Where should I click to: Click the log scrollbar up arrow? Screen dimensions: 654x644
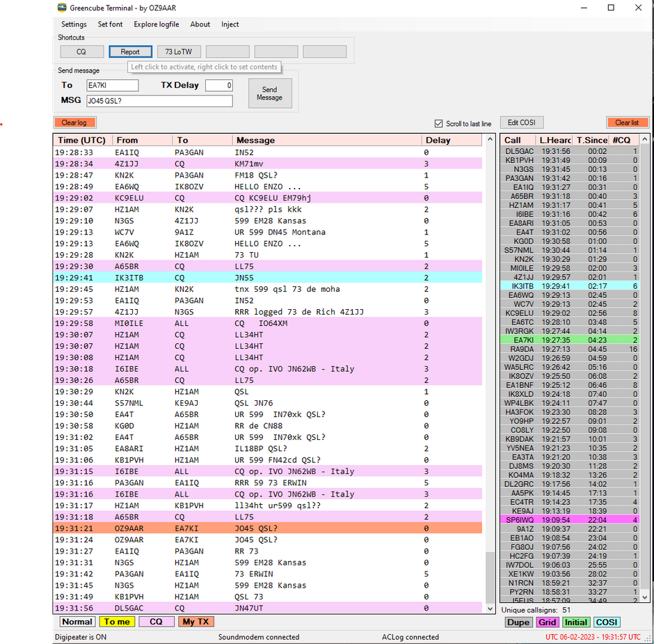pyautogui.click(x=490, y=139)
